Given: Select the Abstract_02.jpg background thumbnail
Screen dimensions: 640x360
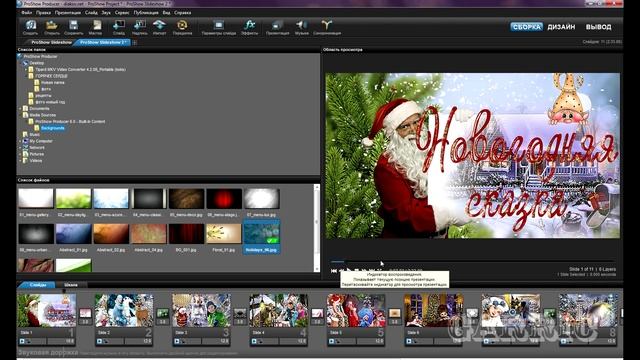Looking at the screenshot, I should click(x=111, y=234).
